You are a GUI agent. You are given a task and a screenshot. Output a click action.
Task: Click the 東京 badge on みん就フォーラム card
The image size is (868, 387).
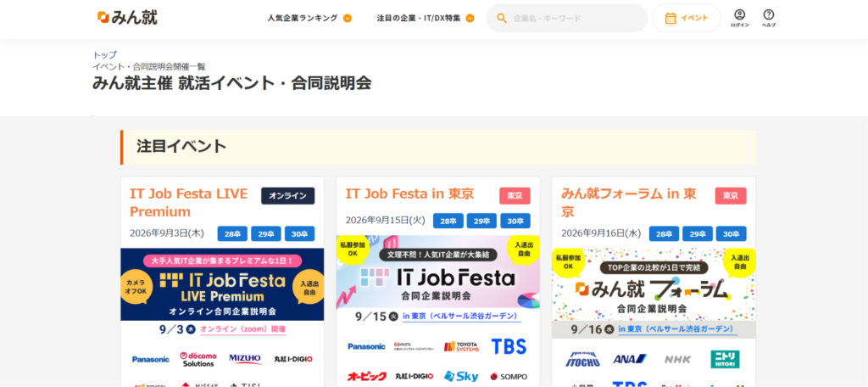731,196
